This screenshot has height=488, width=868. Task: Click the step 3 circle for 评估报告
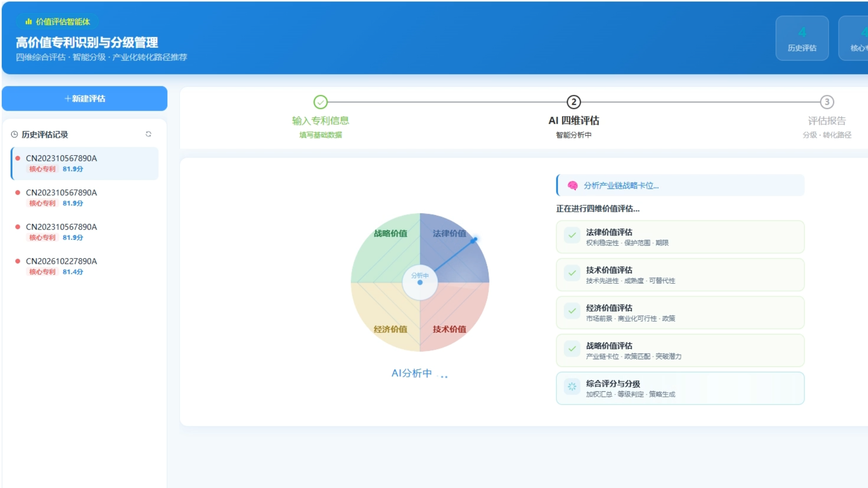point(827,102)
